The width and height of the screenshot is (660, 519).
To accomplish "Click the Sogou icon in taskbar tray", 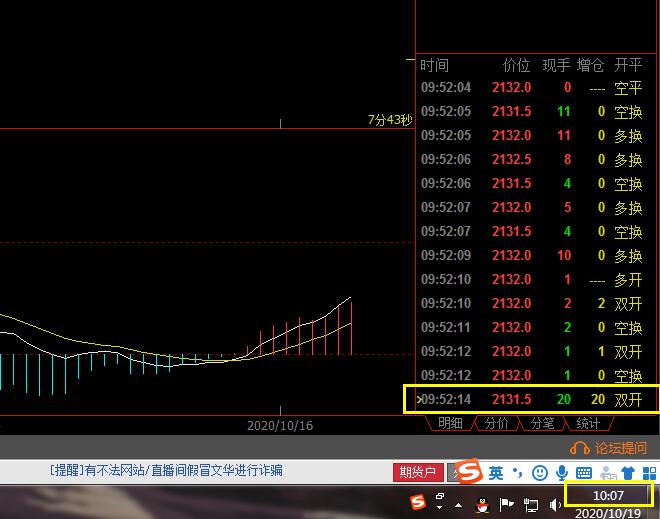I will tap(418, 501).
